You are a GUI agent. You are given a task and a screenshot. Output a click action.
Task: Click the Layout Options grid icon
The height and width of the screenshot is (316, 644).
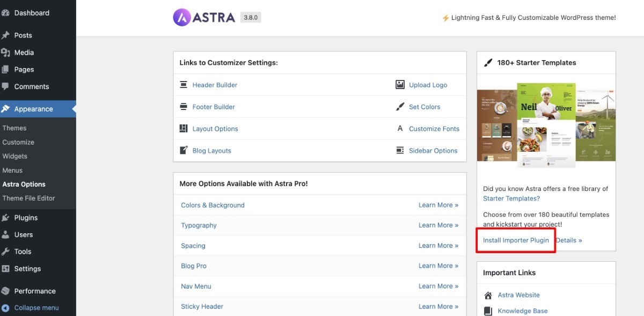point(184,129)
